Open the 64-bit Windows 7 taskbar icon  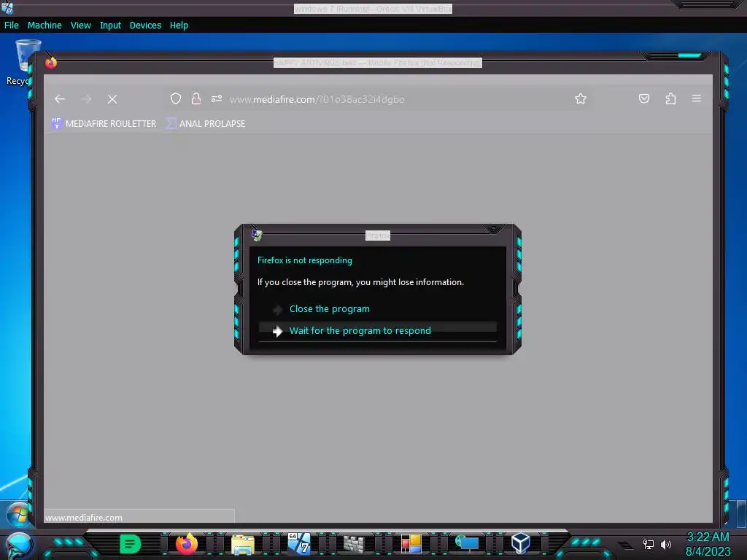299,543
